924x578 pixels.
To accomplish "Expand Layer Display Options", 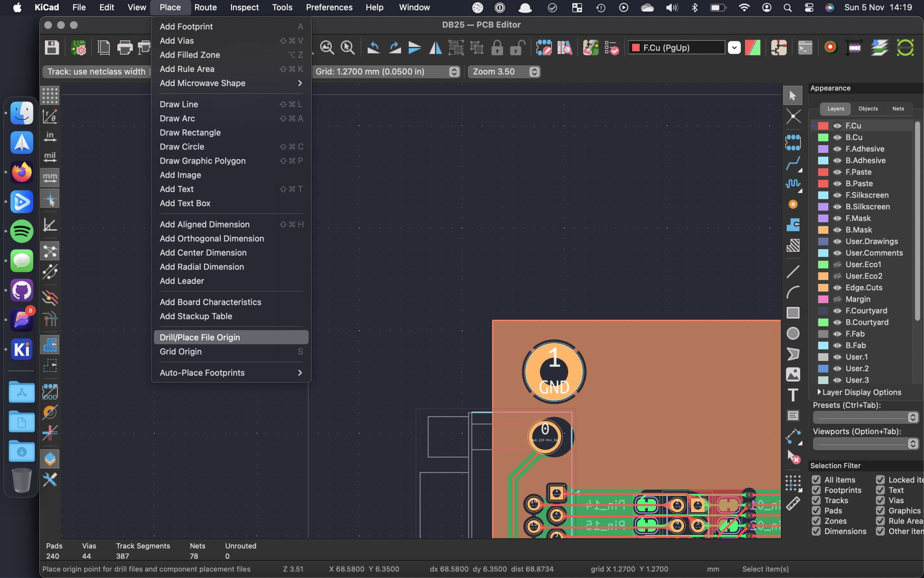I will click(859, 392).
